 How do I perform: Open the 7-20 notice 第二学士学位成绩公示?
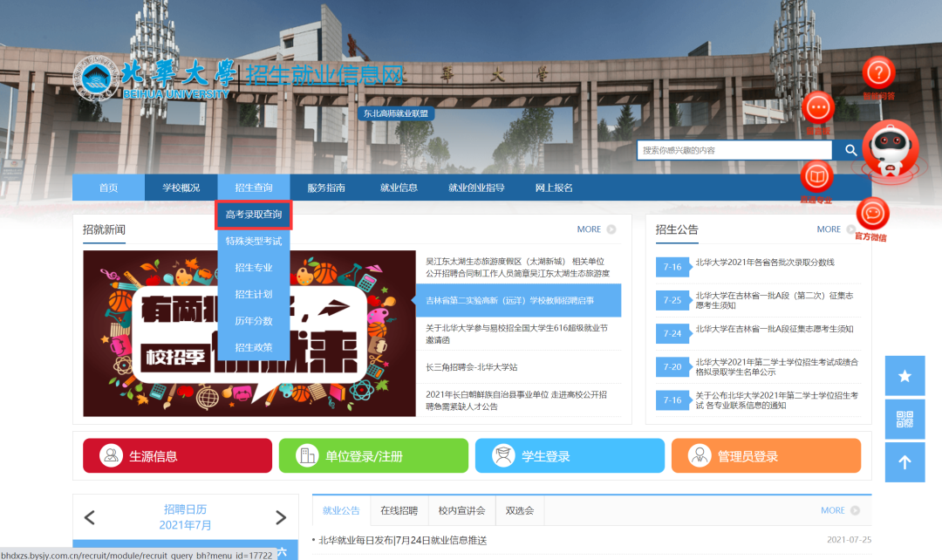pos(777,367)
